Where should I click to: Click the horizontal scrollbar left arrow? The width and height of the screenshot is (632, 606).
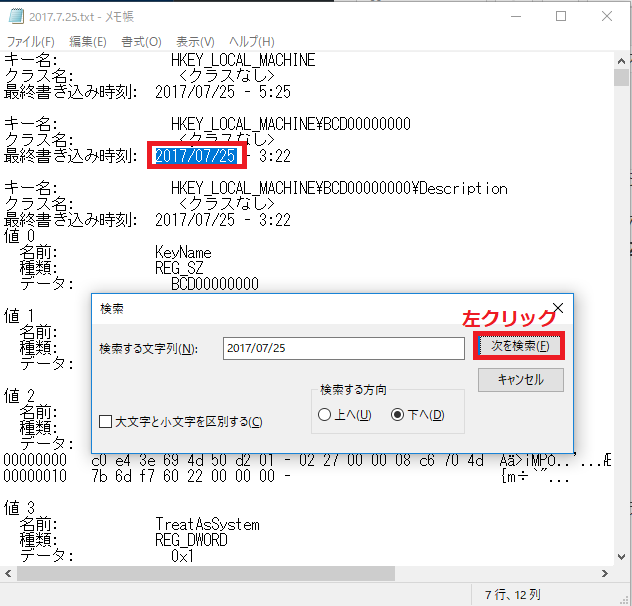(8, 573)
